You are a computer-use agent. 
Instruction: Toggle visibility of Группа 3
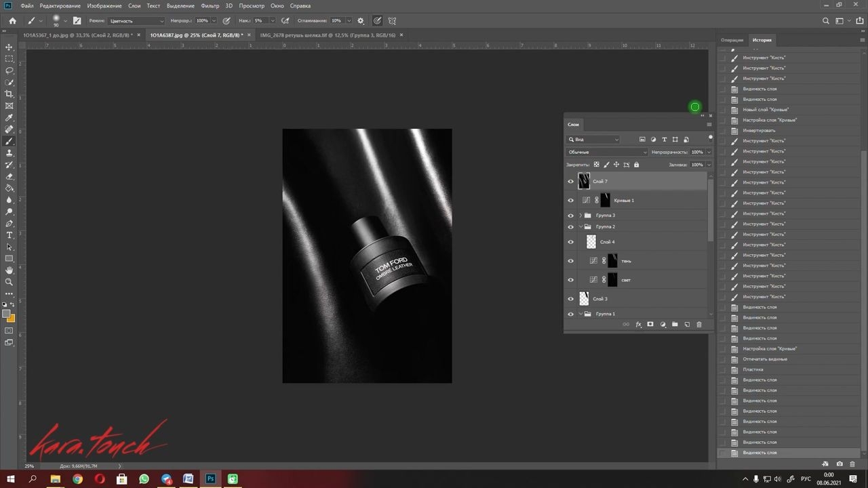[x=570, y=216]
